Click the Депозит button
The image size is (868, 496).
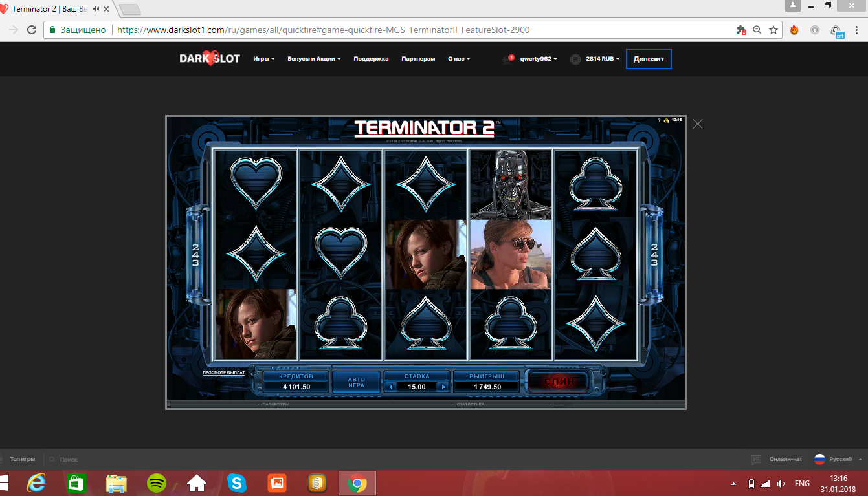point(649,59)
